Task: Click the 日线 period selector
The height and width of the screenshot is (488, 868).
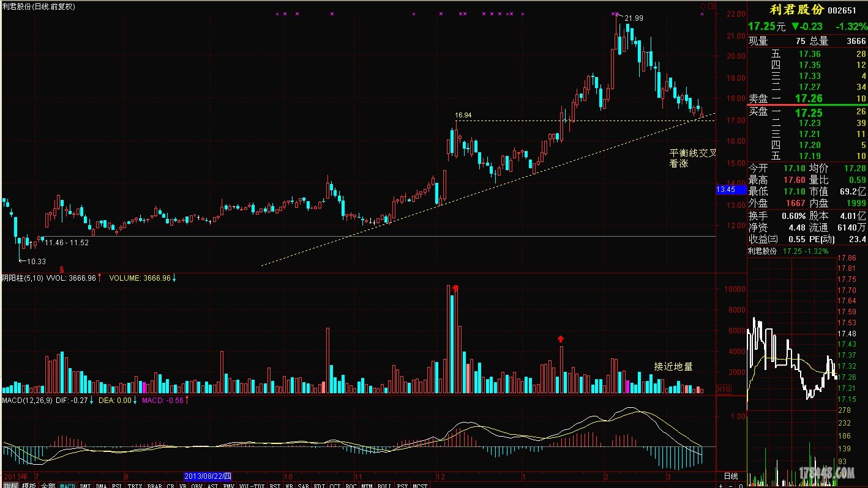Action: 731,476
